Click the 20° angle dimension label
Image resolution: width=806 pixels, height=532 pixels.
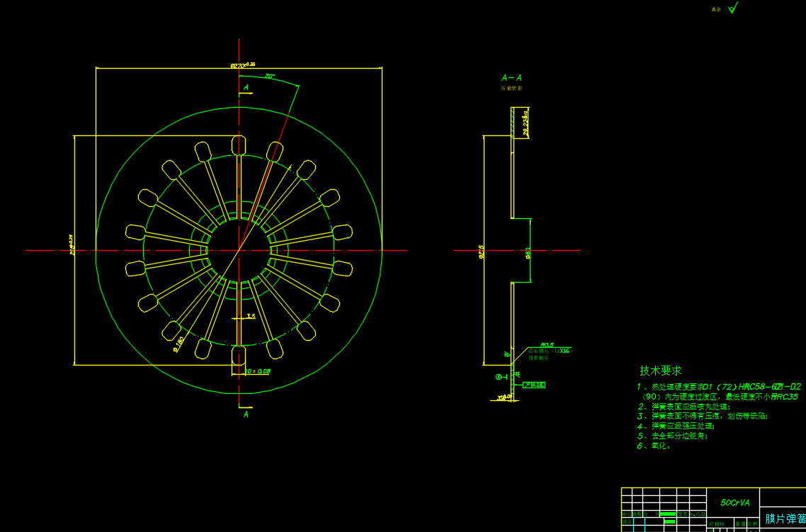pyautogui.click(x=270, y=76)
